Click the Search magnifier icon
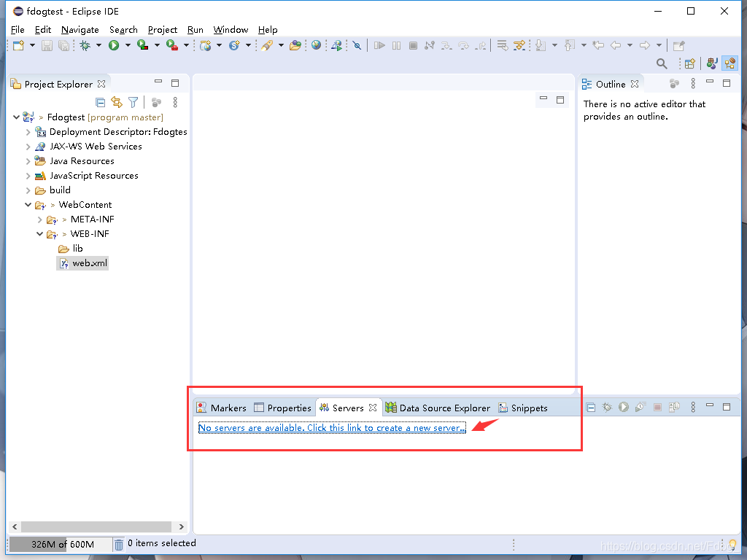This screenshot has height=560, width=747. click(x=662, y=63)
